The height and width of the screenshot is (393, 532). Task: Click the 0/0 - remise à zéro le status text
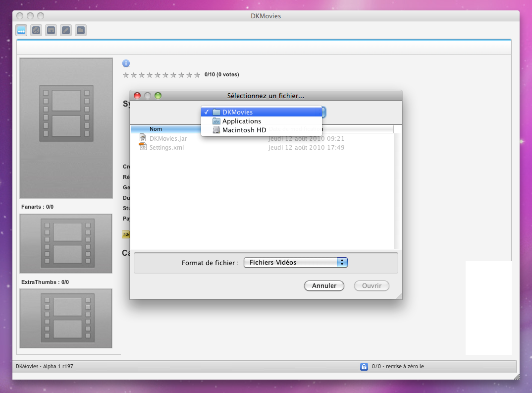(x=398, y=367)
